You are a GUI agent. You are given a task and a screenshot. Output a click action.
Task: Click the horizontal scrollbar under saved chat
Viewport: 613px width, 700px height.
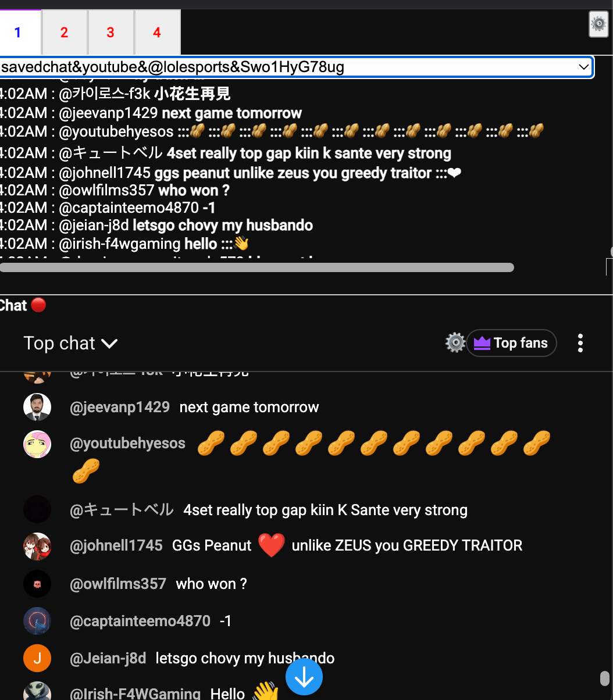coord(256,267)
